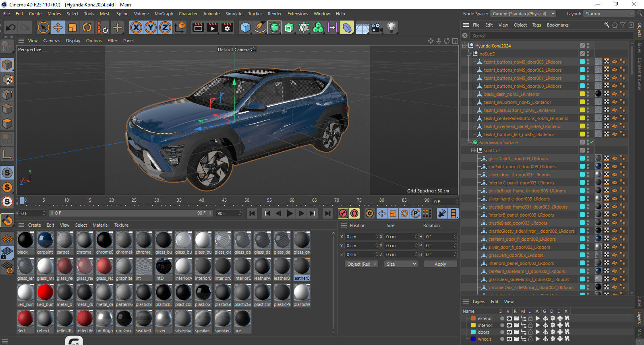Go to start of timeline

click(x=252, y=213)
